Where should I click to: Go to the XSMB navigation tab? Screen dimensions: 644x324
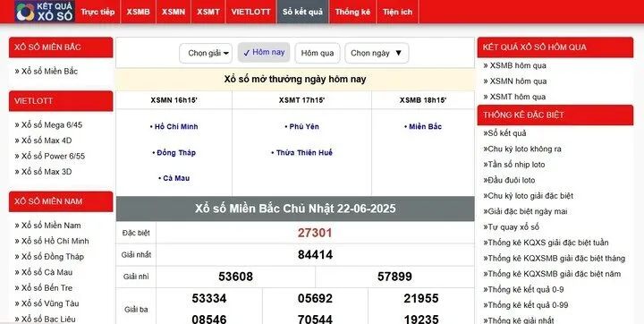click(x=138, y=12)
